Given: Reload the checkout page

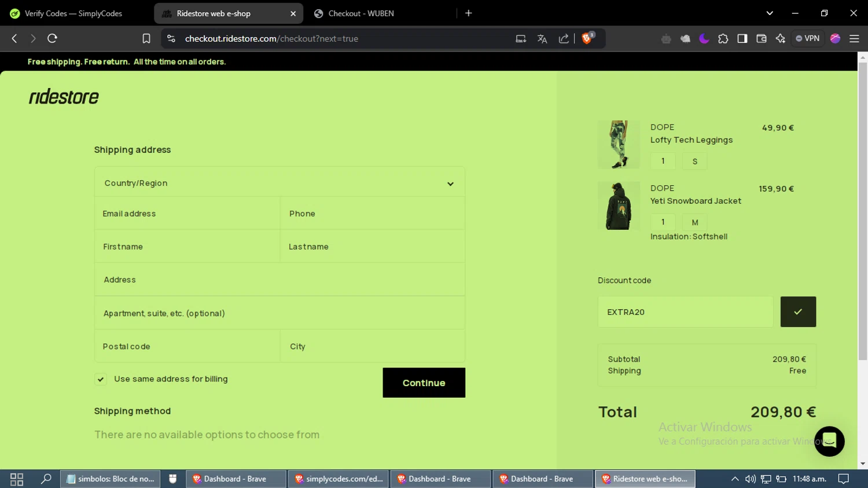Looking at the screenshot, I should (x=52, y=39).
